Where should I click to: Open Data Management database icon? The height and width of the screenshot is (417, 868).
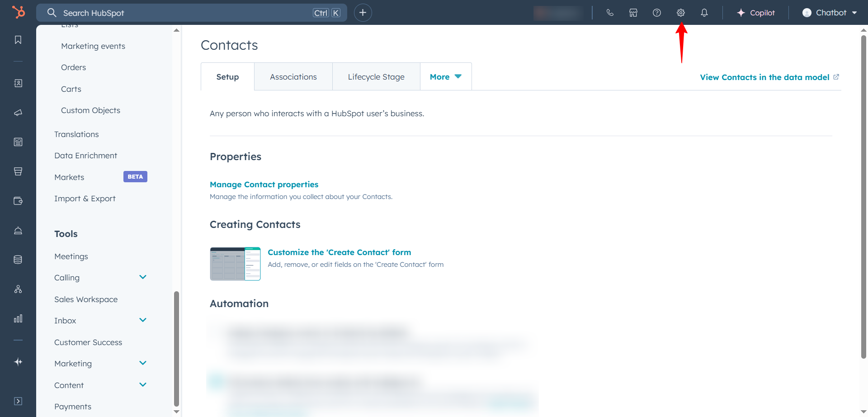[18, 260]
